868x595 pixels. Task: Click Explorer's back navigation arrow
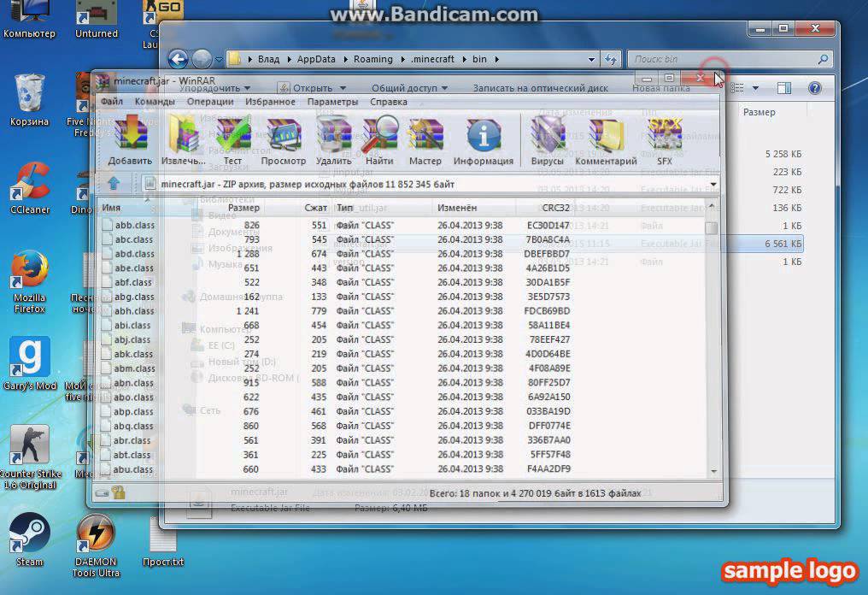click(178, 59)
